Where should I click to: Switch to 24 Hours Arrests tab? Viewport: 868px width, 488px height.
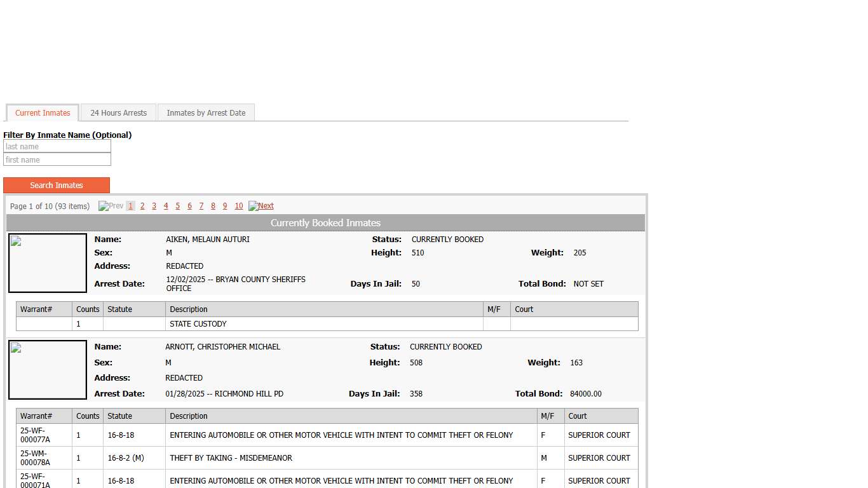coord(118,113)
